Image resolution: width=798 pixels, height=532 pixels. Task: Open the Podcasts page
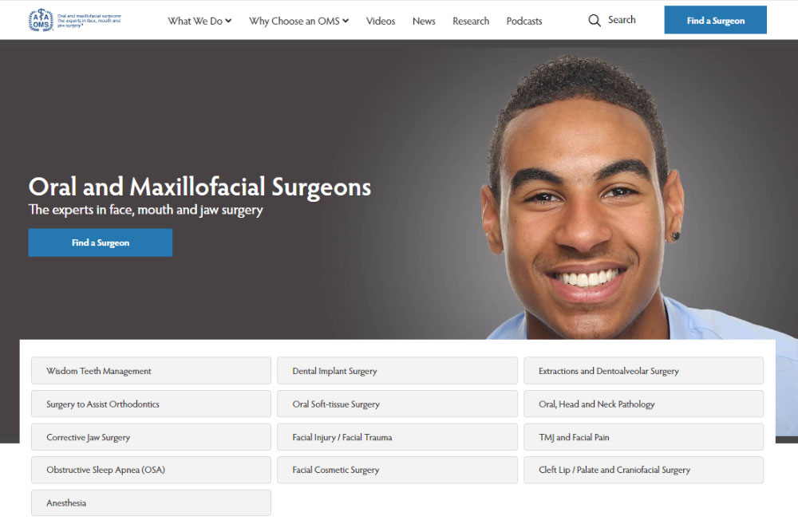[x=523, y=21]
